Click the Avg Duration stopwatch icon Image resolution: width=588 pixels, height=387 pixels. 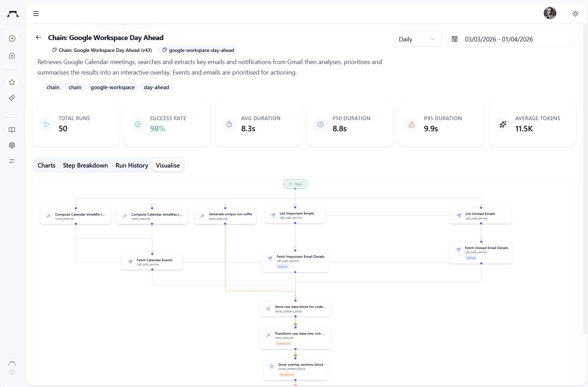point(229,124)
